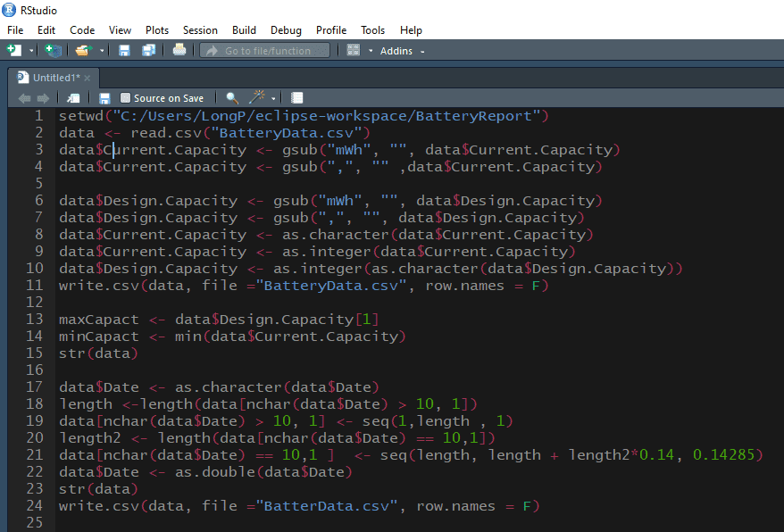Click the number 0.14285 on line 21

pos(723,455)
